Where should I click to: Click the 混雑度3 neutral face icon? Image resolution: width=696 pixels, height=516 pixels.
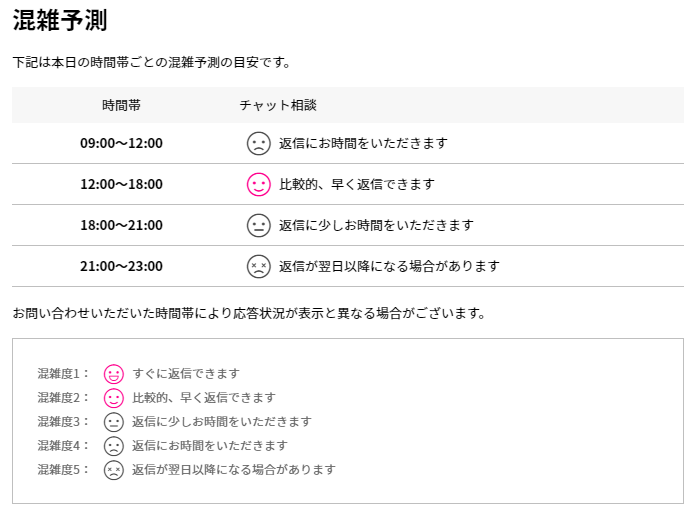coord(114,422)
